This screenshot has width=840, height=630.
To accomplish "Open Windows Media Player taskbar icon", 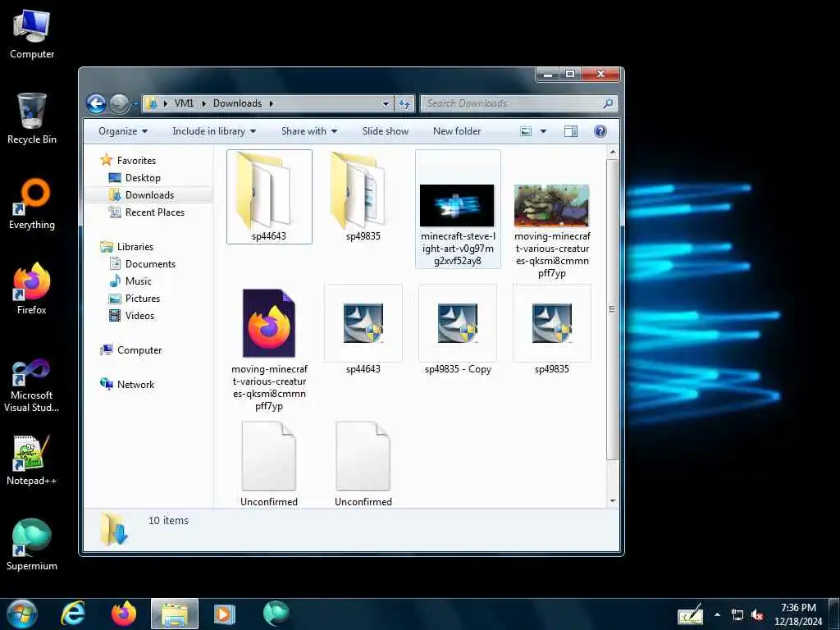I will (224, 614).
